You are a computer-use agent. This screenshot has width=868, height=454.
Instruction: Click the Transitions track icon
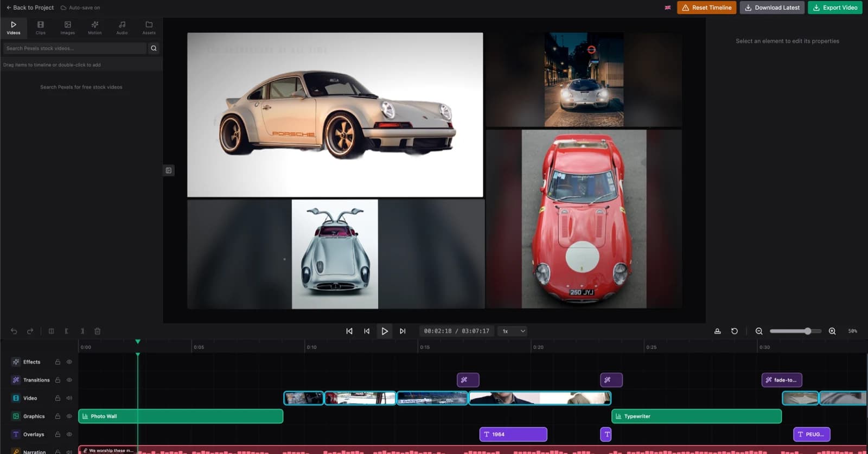point(16,380)
